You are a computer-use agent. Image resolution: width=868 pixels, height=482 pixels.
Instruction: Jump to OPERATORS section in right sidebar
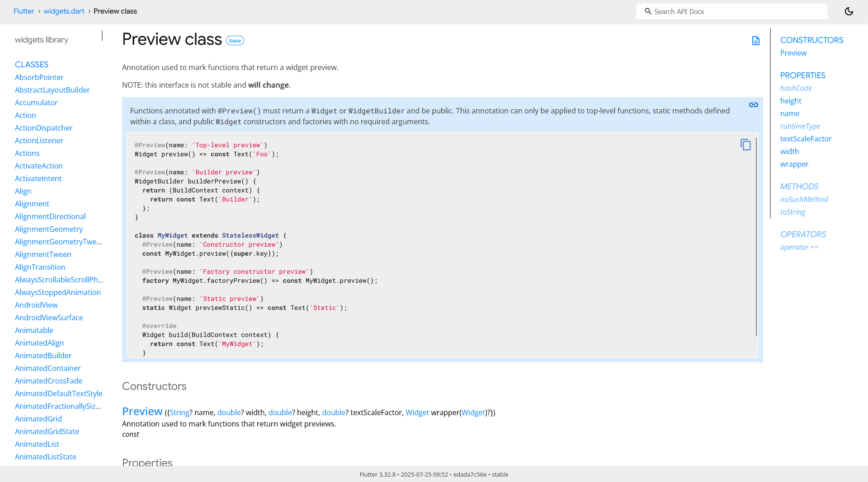click(x=803, y=234)
